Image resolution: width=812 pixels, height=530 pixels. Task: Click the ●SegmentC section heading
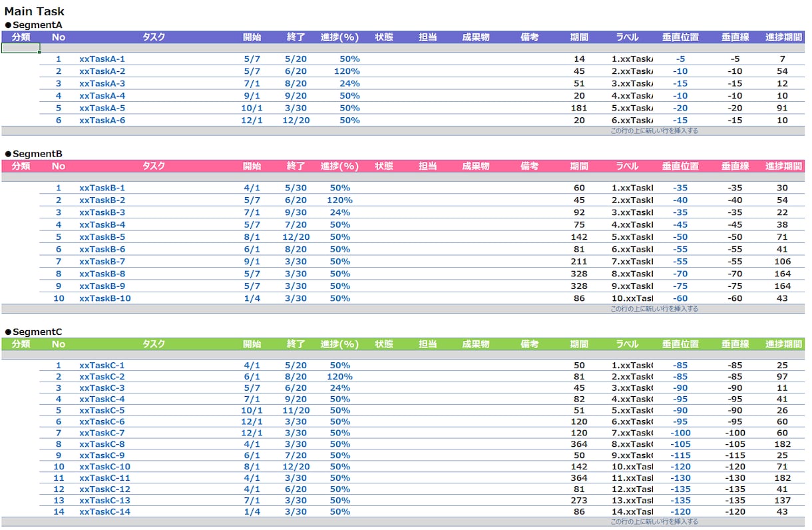(34, 332)
